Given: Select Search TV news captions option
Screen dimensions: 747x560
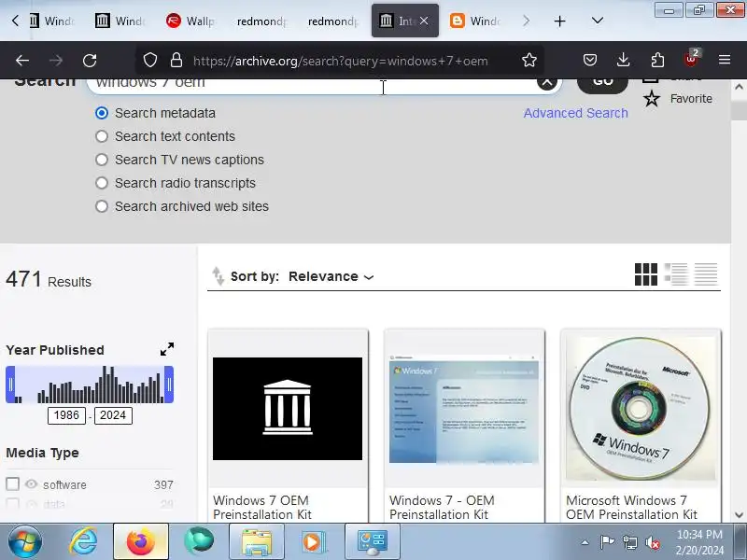Looking at the screenshot, I should tap(102, 160).
